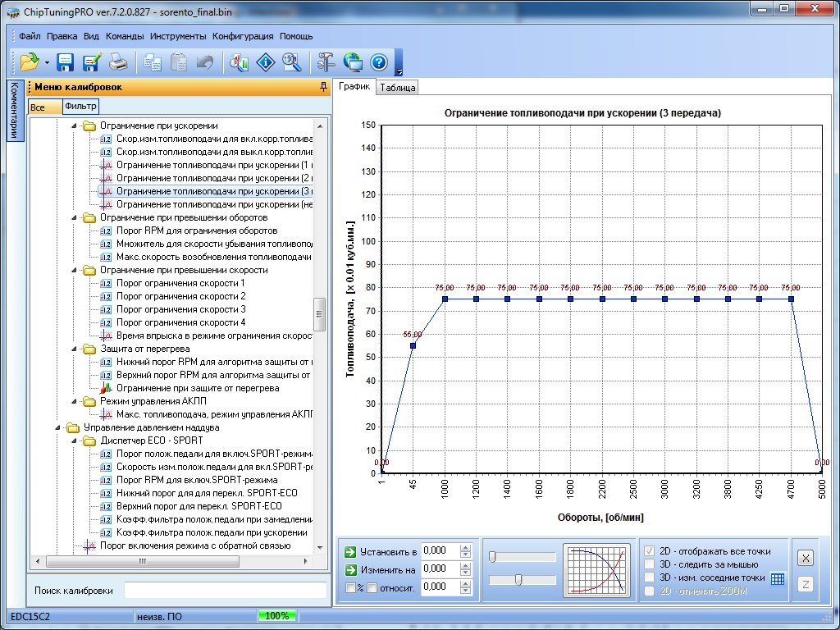Collapse the Защита от перегрева folder

click(74, 349)
